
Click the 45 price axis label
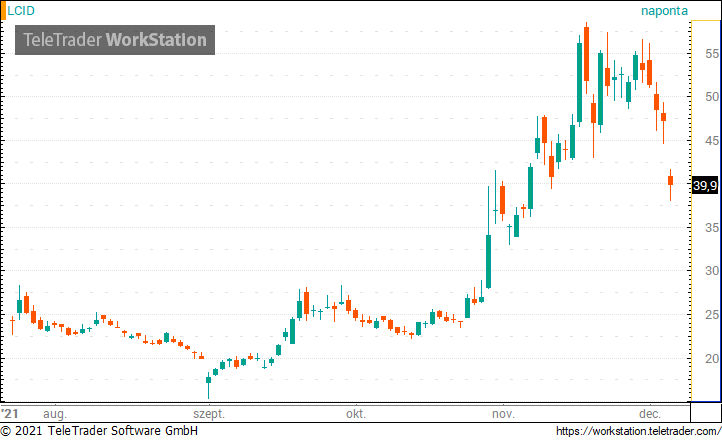coord(712,140)
